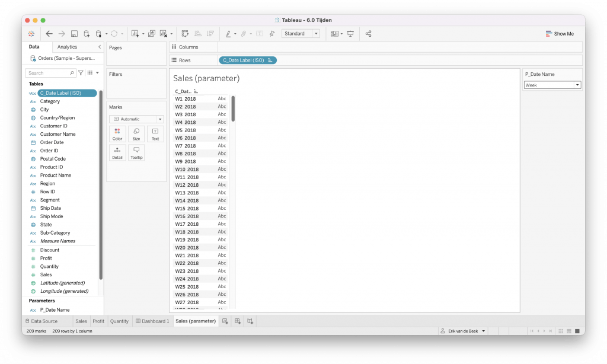This screenshot has height=364, width=607.
Task: Expand the Automatic mark type dropdown
Action: (136, 119)
